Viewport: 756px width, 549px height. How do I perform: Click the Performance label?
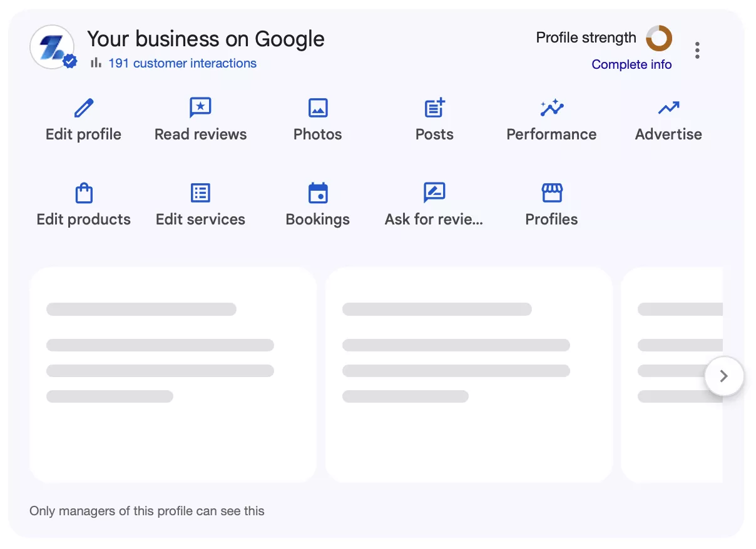tap(551, 134)
